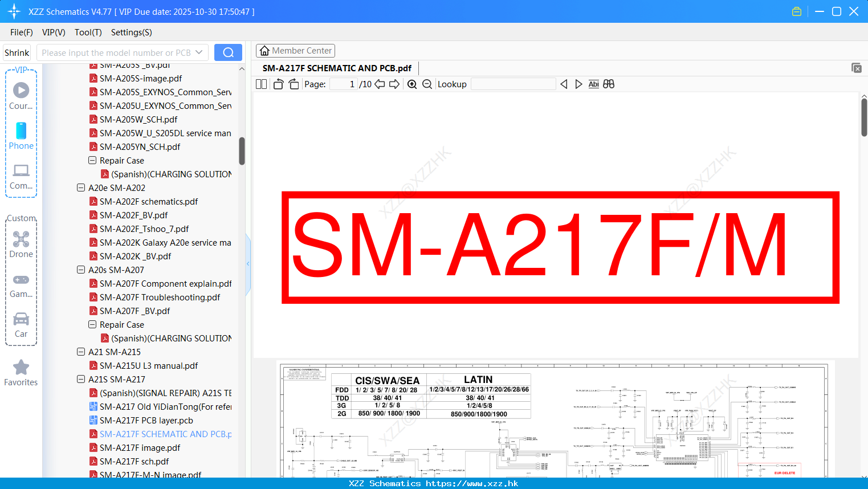Open the Drone category
The image size is (868, 489).
coord(21,244)
